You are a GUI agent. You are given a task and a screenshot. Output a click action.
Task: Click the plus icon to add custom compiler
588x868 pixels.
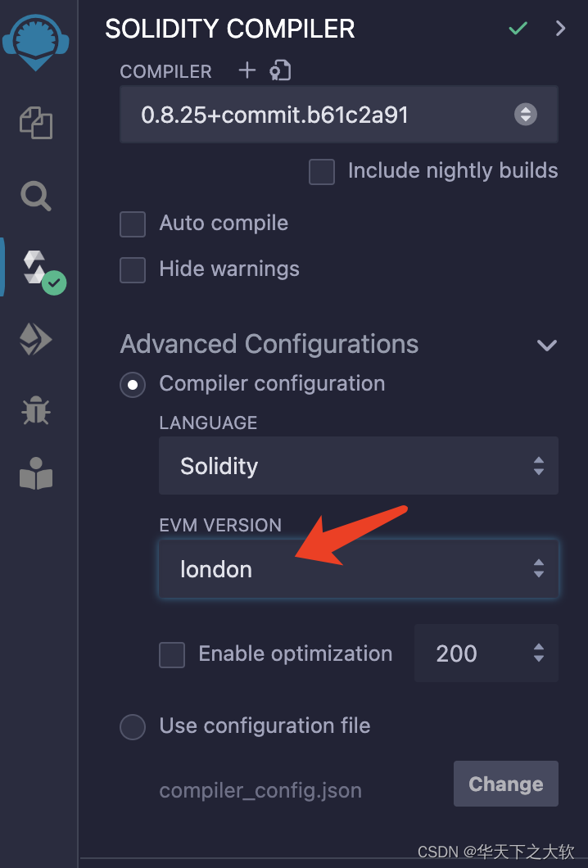coord(247,70)
